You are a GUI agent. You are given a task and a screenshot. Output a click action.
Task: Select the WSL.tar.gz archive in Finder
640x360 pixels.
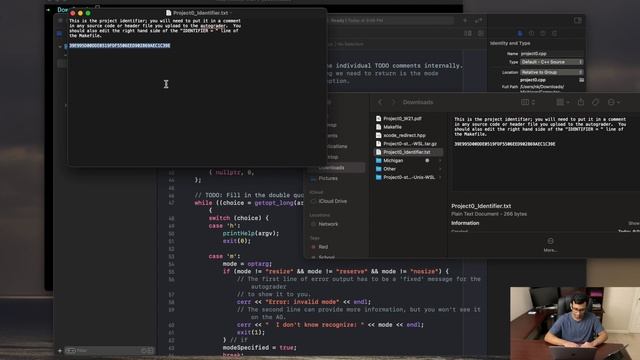(406, 144)
